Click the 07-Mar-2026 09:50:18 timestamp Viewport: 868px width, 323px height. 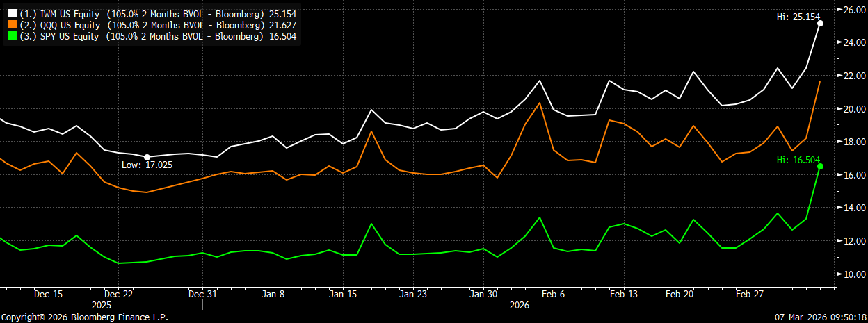point(821,317)
